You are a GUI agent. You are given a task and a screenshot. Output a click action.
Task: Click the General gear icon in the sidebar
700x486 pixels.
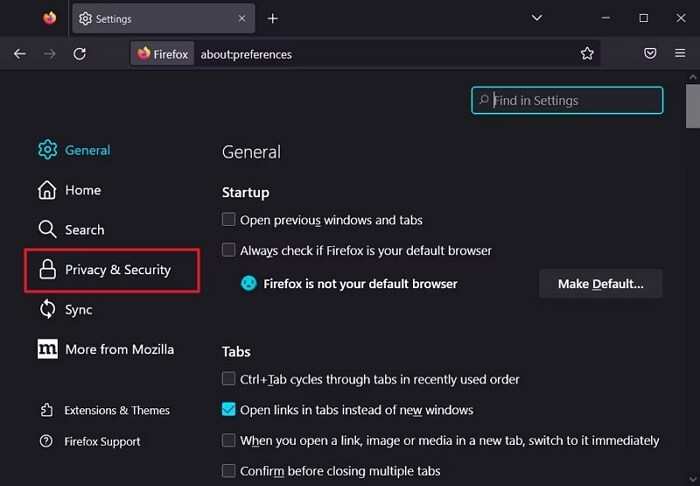point(47,150)
